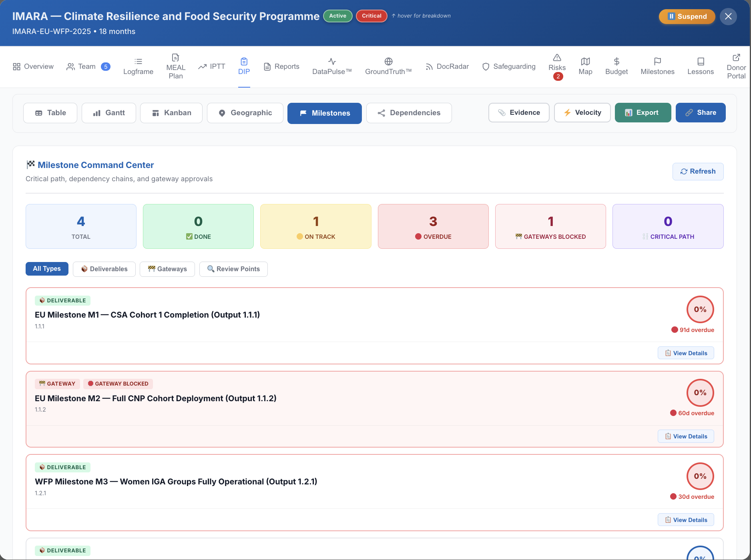
Task: Click the IPTT trending arrow icon
Action: (202, 66)
